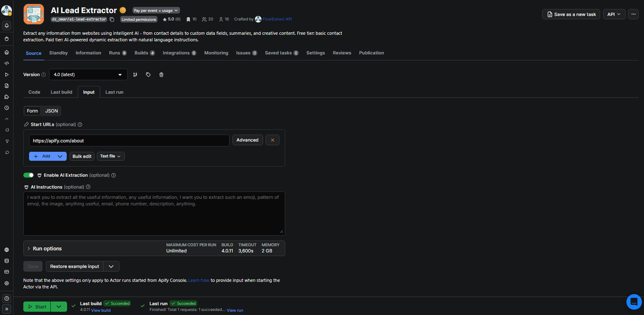
Task: Show help tooltip for Start URLs
Action: [80, 124]
